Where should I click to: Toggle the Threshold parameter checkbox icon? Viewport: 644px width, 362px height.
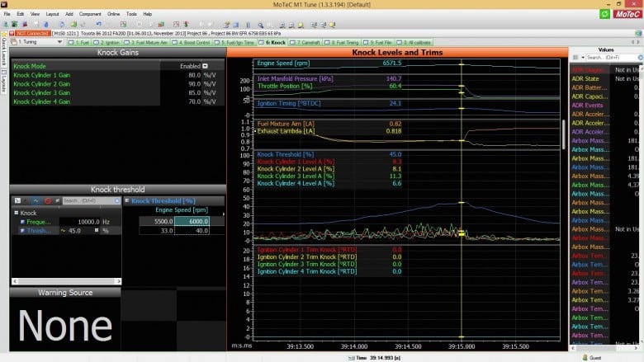[x=22, y=231]
